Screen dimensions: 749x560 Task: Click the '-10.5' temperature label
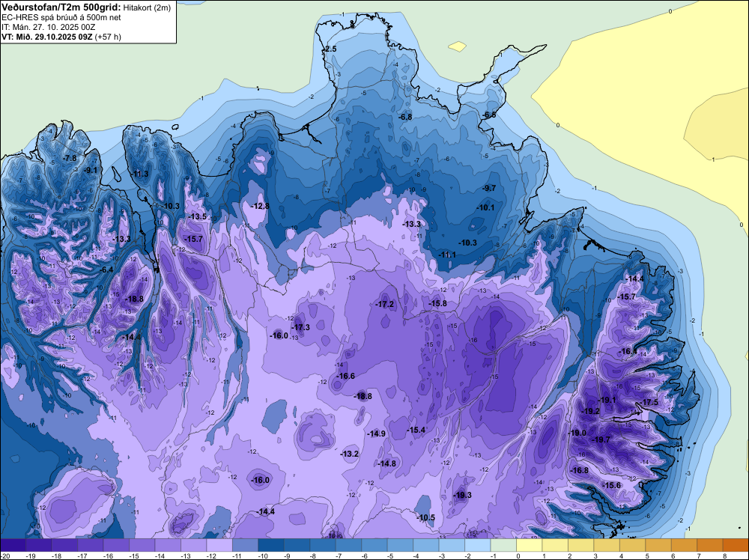(x=425, y=517)
